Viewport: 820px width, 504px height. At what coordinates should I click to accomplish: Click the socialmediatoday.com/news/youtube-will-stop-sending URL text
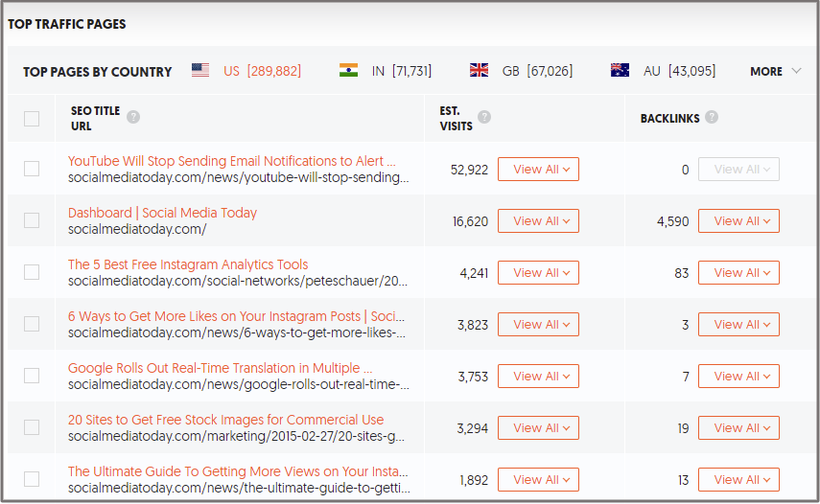coord(239,177)
